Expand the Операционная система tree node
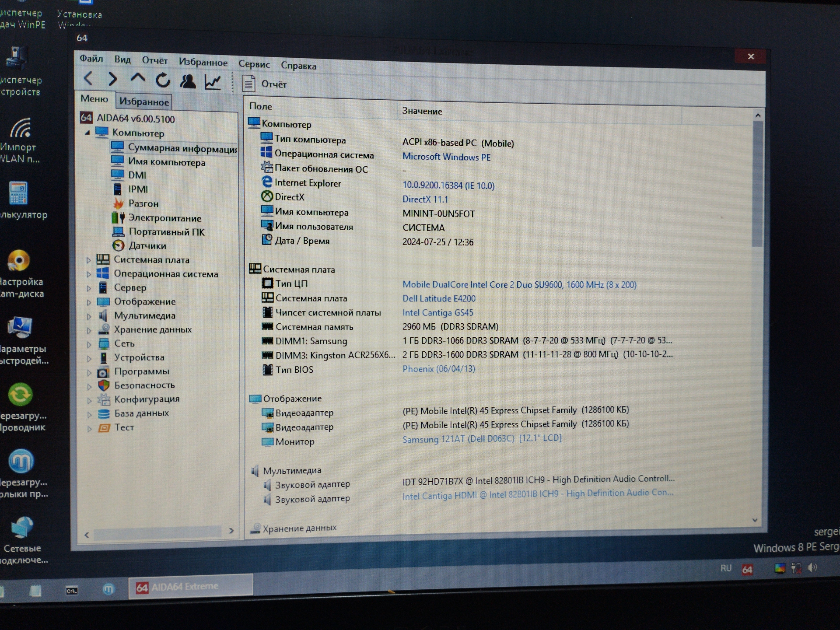 tap(89, 274)
